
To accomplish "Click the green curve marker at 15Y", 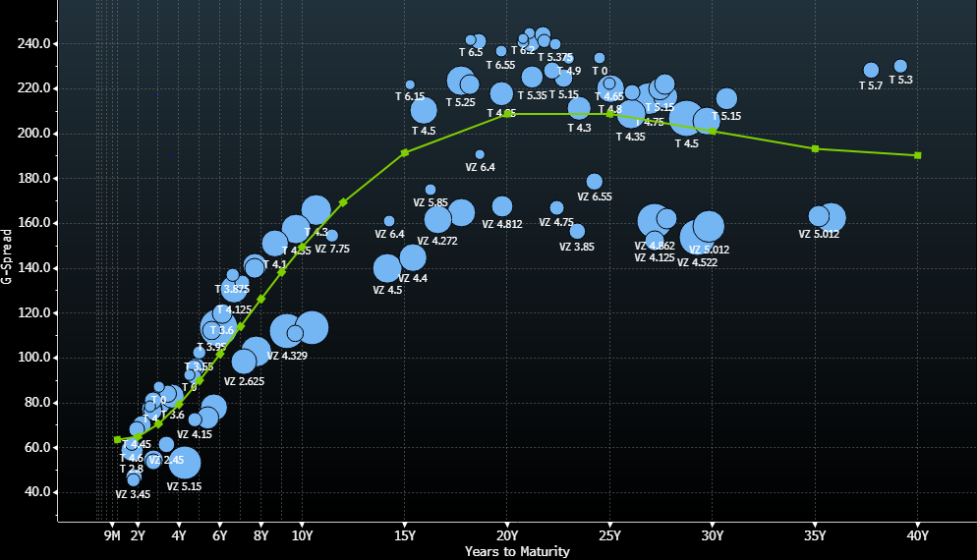I will pos(405,152).
